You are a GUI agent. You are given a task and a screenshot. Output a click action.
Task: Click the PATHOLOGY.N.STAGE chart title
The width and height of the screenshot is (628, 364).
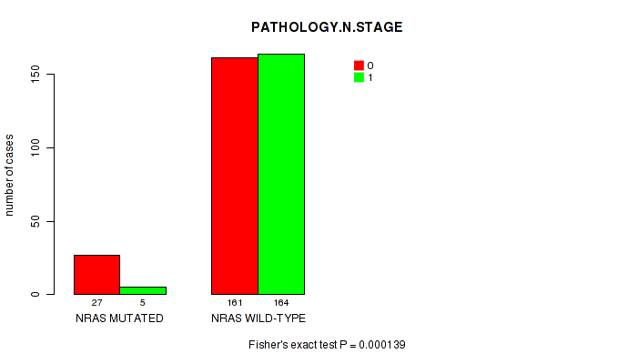click(327, 27)
